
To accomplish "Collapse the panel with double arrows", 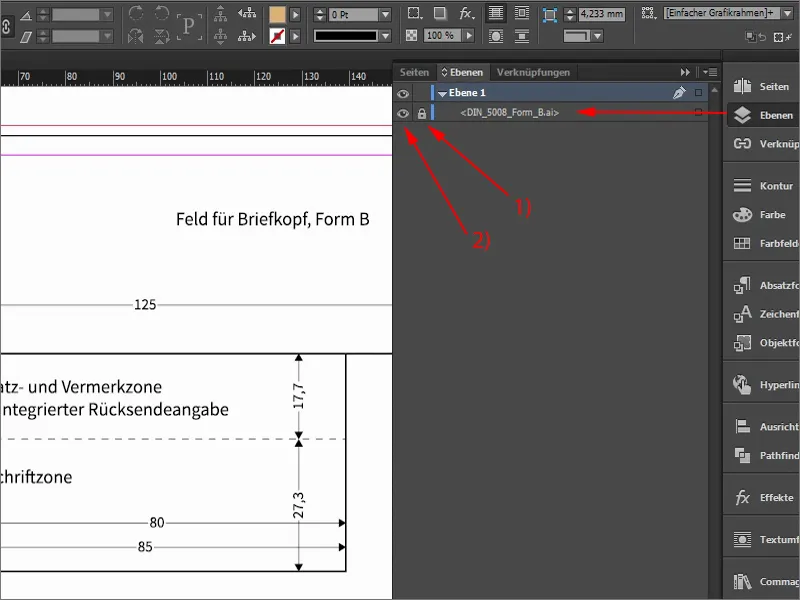I will tap(685, 72).
